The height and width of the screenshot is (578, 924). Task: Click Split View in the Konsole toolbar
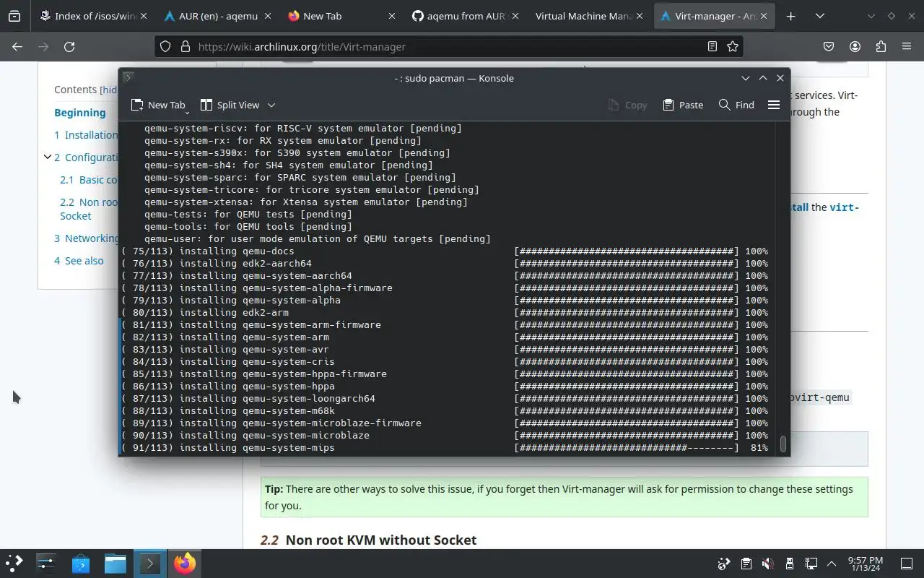[x=230, y=105]
